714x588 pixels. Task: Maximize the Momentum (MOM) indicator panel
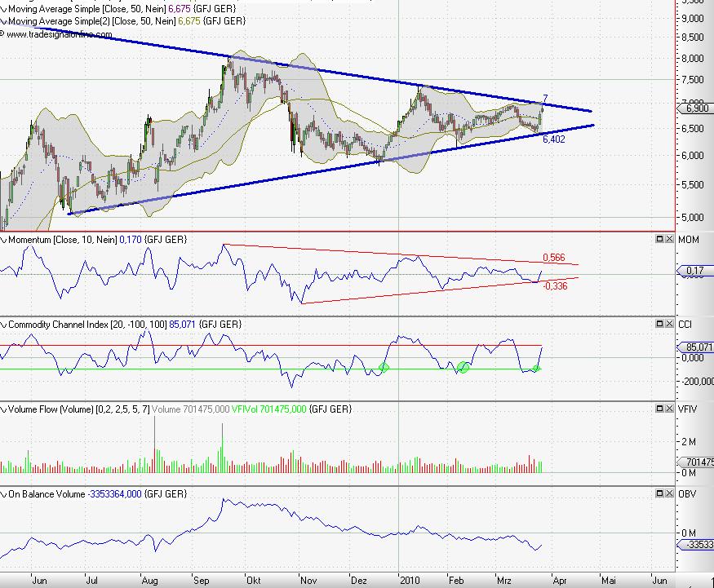659,239
